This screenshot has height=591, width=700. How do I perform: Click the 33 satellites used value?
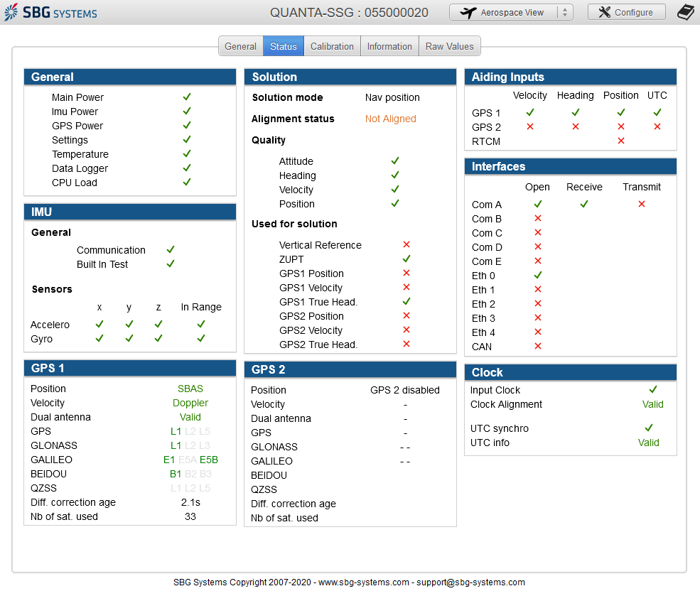[190, 517]
